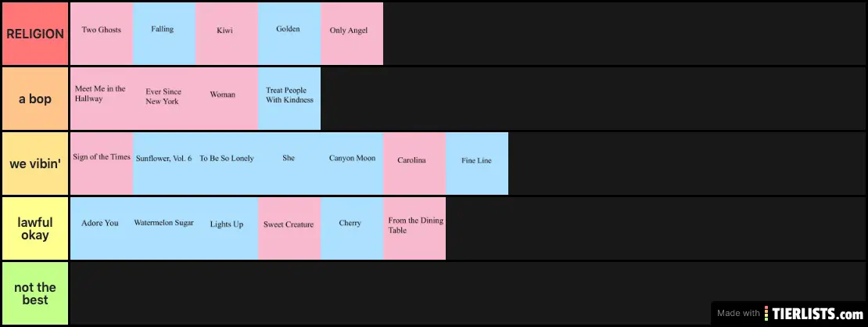
Task: Click the 'lawful okay' tier label
Action: [35, 228]
